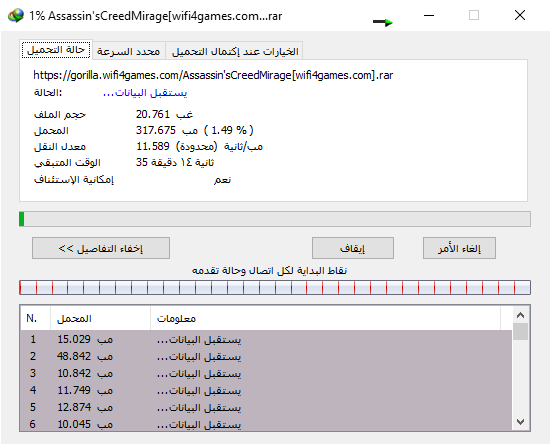Viewport: 551px width, 445px height.
Task: Click the إخفاء التفاصيل button
Action: 101,248
